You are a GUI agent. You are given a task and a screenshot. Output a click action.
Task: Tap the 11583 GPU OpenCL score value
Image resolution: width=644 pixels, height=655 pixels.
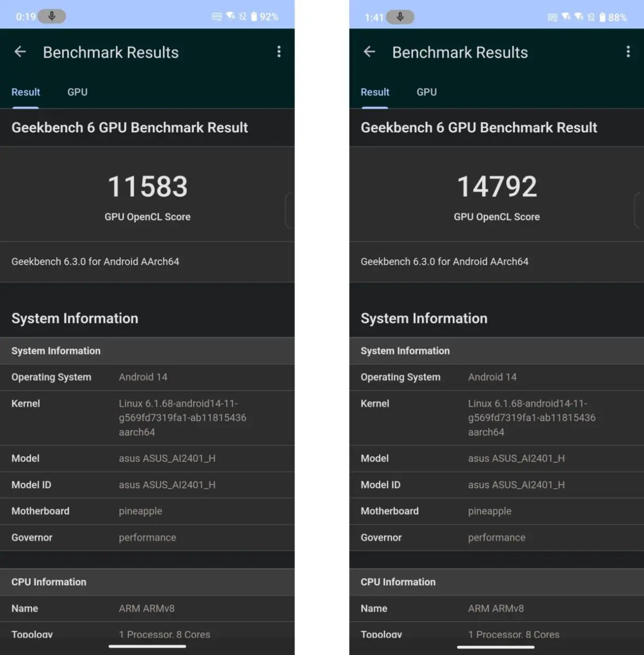148,187
